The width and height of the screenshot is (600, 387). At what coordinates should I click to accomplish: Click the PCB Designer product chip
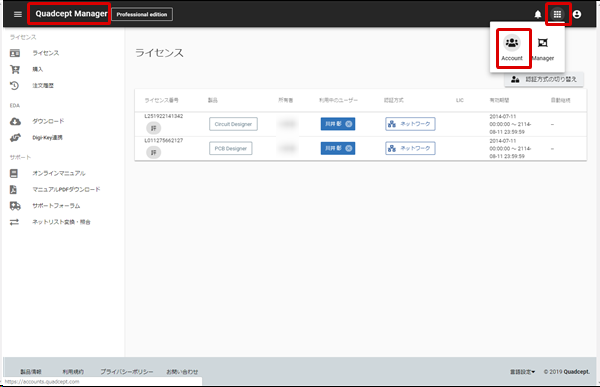point(230,149)
